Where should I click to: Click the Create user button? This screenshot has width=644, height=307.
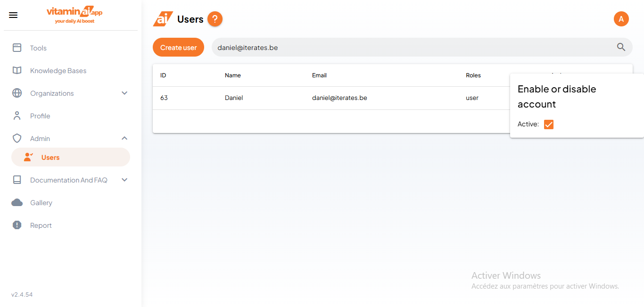tap(178, 47)
